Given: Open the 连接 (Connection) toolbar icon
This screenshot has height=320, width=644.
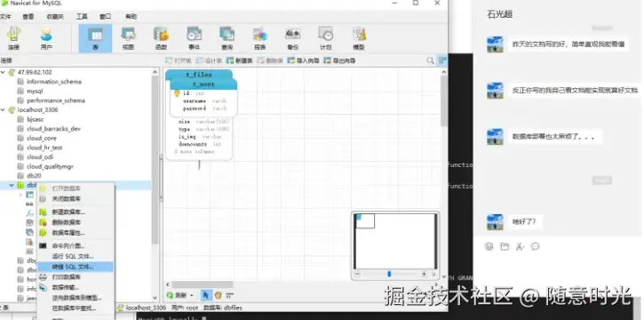Looking at the screenshot, I should [13, 38].
